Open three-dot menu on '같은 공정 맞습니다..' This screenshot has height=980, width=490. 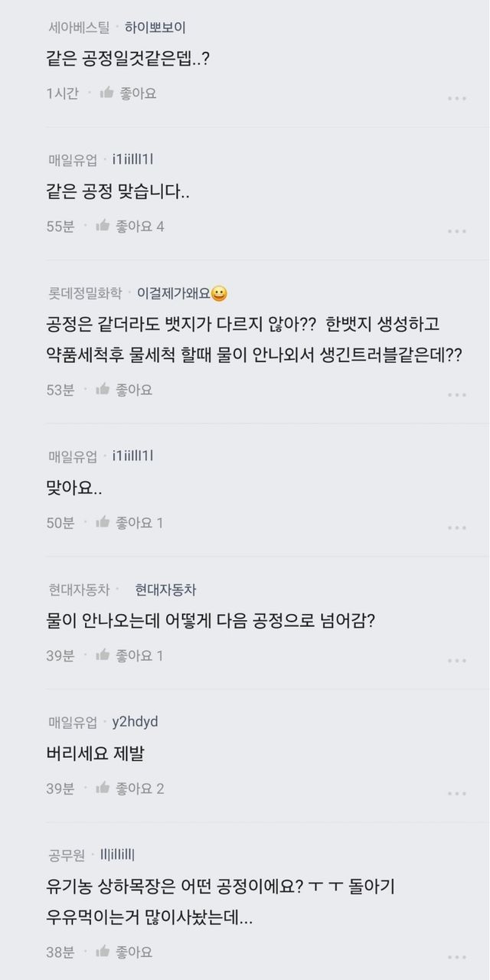tap(456, 231)
